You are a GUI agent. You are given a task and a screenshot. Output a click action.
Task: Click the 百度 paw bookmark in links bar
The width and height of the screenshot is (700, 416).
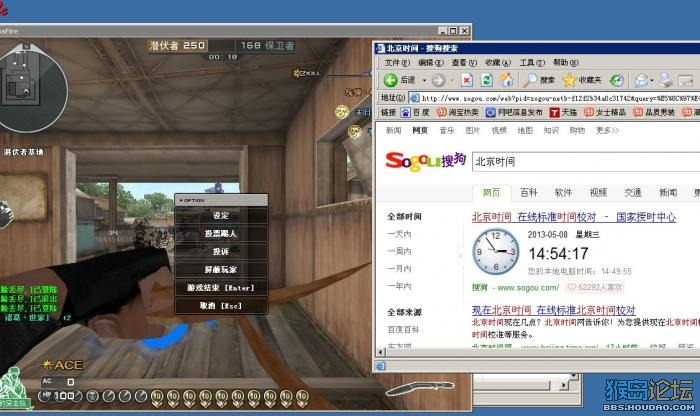415,112
